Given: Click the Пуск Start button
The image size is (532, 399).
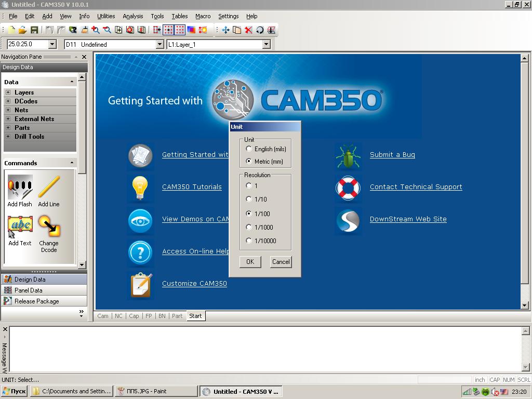Looking at the screenshot, I should 14,391.
